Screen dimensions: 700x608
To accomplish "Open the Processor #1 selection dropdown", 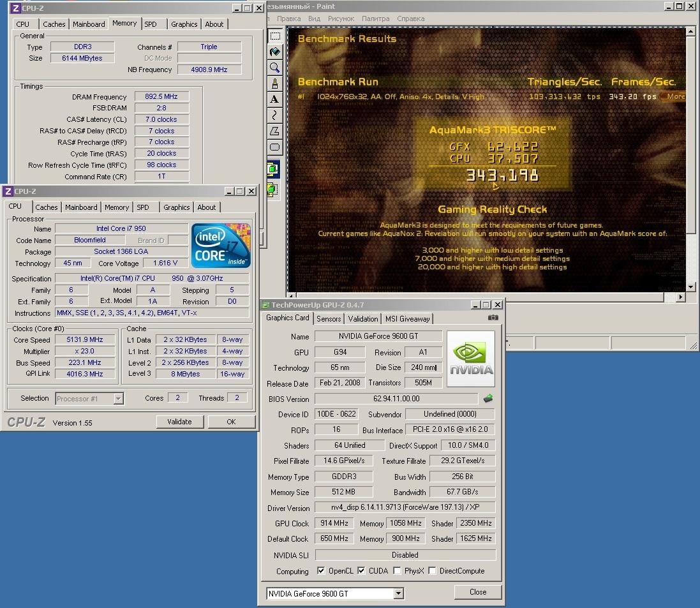I will click(x=118, y=399).
